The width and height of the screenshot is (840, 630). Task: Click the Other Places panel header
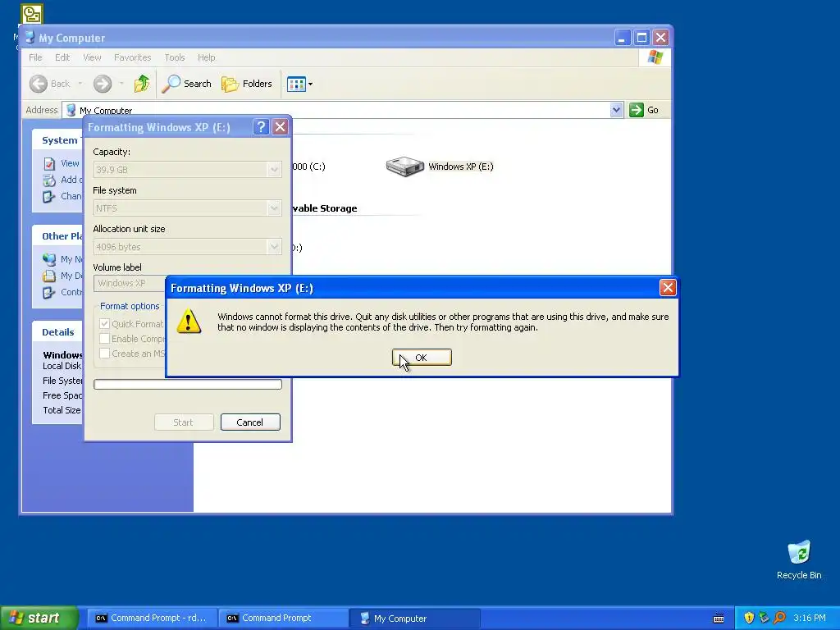pyautogui.click(x=57, y=236)
